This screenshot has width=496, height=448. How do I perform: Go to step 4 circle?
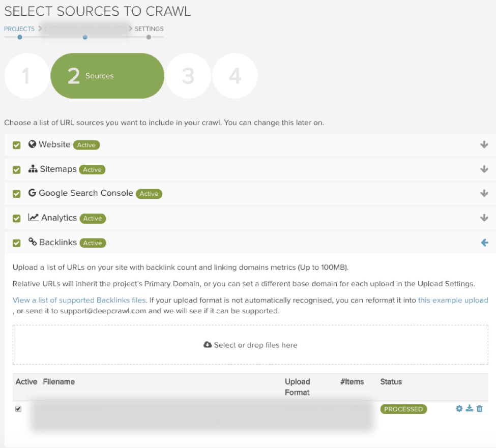[235, 76]
